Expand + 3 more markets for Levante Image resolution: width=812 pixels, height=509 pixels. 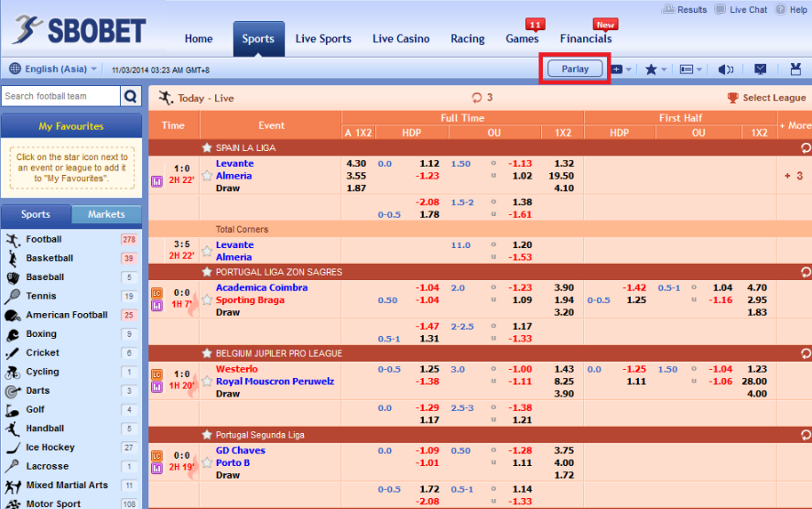coord(794,176)
